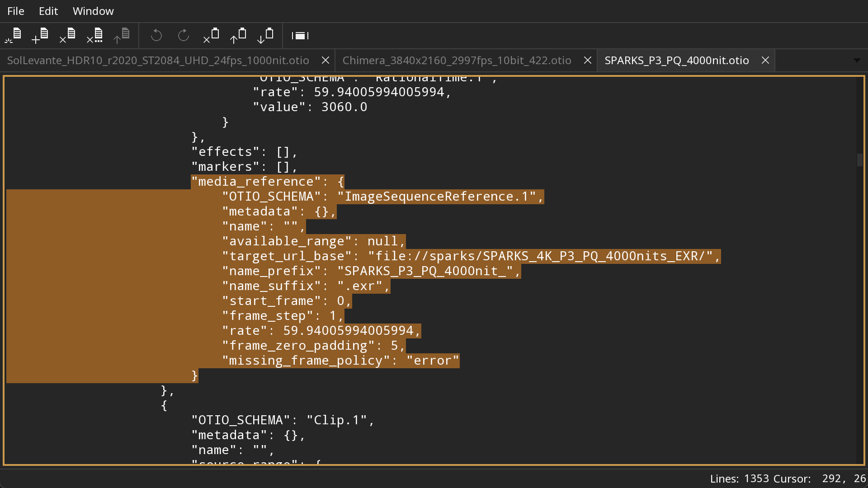Click the New file toolbar icon

(13, 35)
